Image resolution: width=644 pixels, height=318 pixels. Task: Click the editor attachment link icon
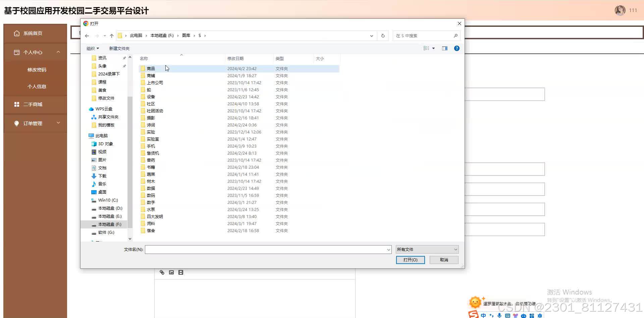pyautogui.click(x=162, y=272)
